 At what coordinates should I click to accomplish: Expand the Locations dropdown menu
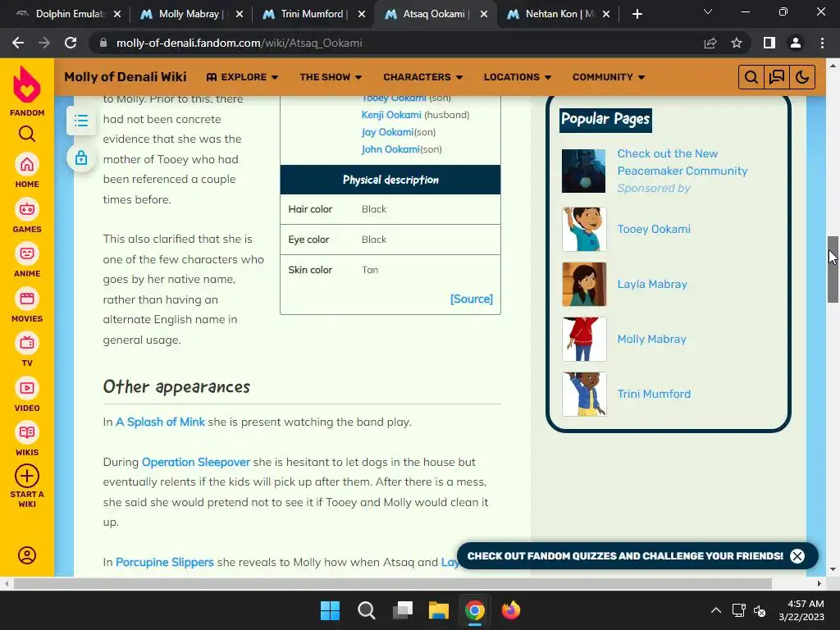click(518, 77)
